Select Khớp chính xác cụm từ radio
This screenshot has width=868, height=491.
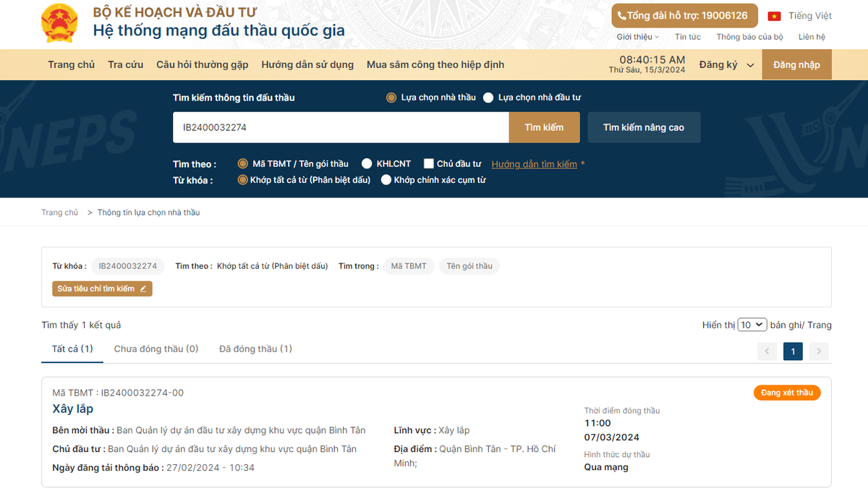[x=386, y=180]
